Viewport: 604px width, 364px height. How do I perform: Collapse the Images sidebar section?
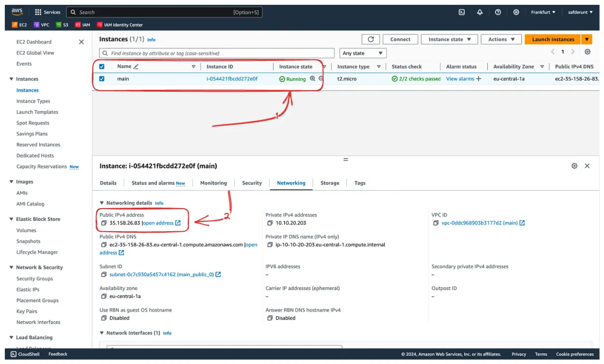(x=12, y=182)
